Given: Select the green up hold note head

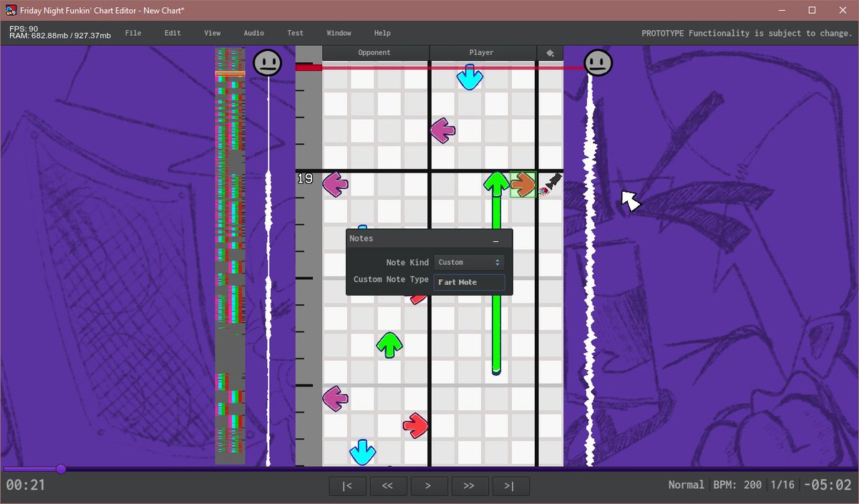Looking at the screenshot, I should tap(496, 183).
